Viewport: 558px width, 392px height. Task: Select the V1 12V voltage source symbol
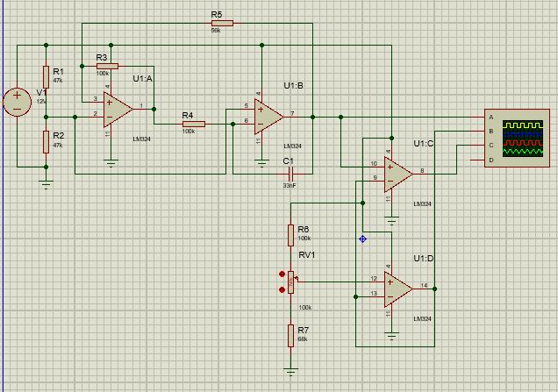[17, 102]
